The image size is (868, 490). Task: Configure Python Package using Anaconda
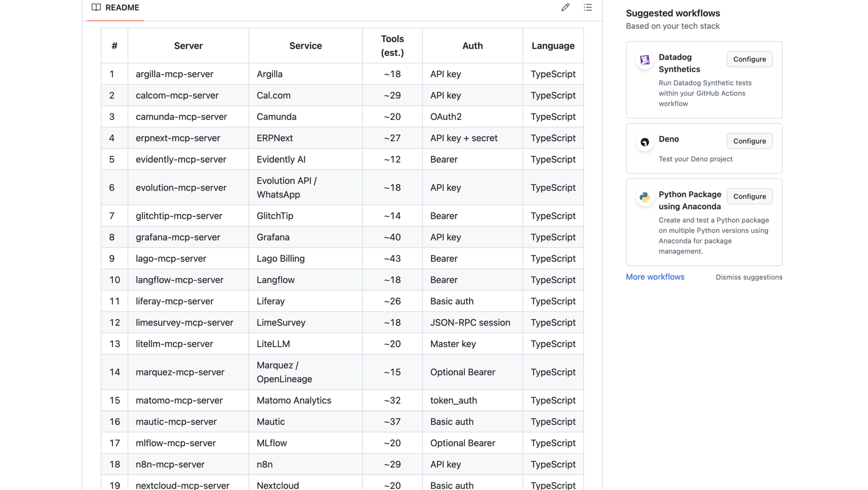(x=749, y=196)
